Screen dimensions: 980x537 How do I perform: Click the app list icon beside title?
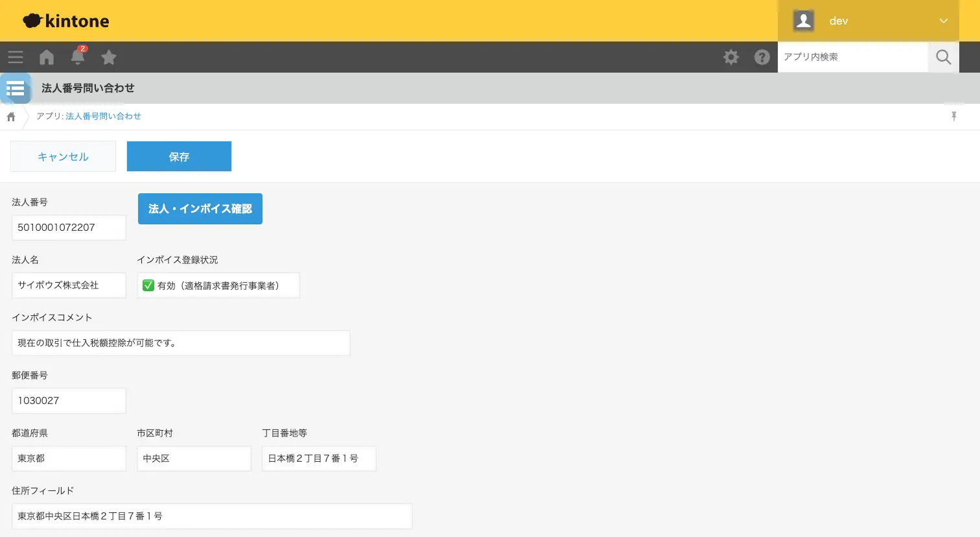pos(16,88)
